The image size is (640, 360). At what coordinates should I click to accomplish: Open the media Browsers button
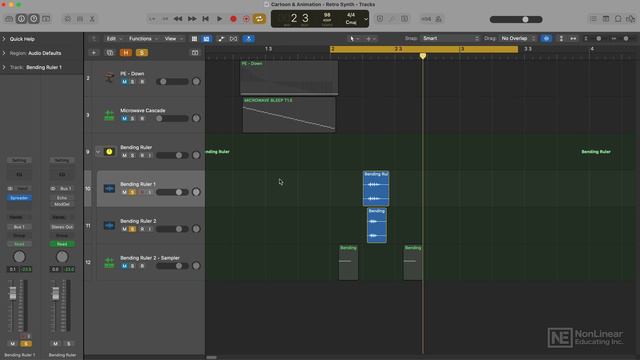click(631, 19)
